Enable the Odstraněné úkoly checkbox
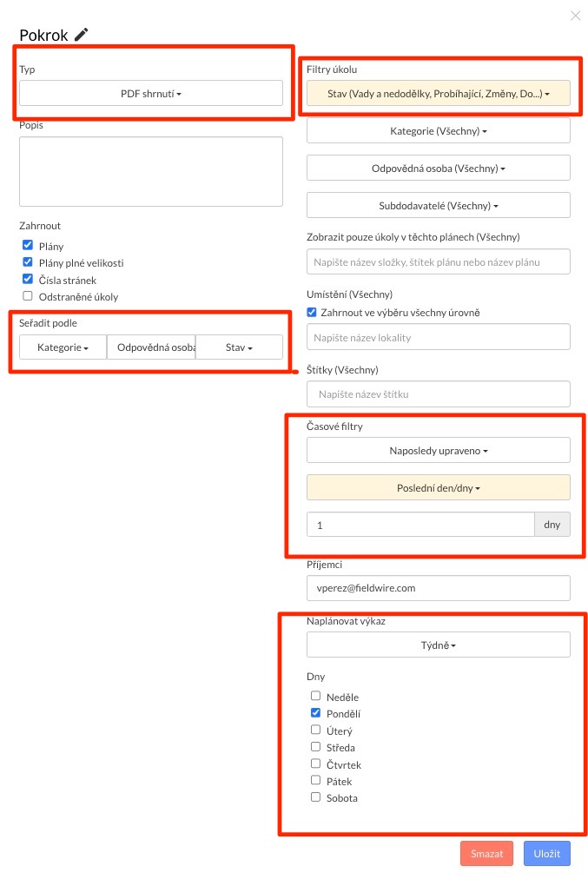The height and width of the screenshot is (886, 588). click(28, 296)
